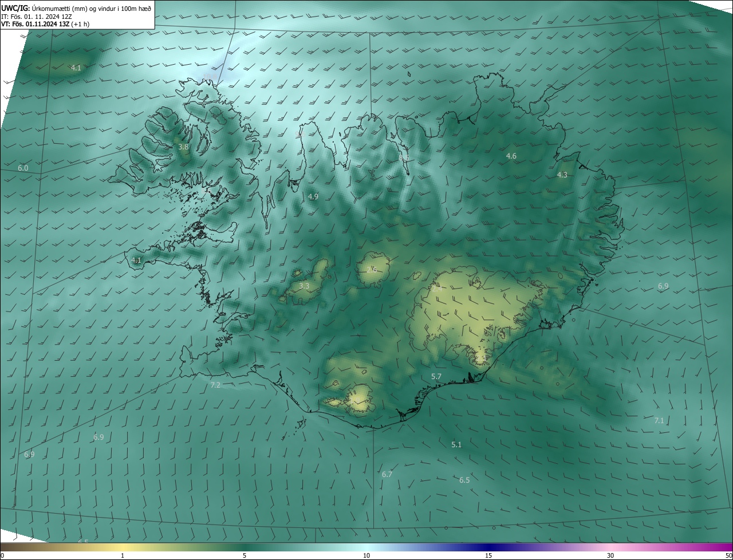Click the 4.6 value in the northeast
This screenshot has width=733, height=560.
click(511, 156)
